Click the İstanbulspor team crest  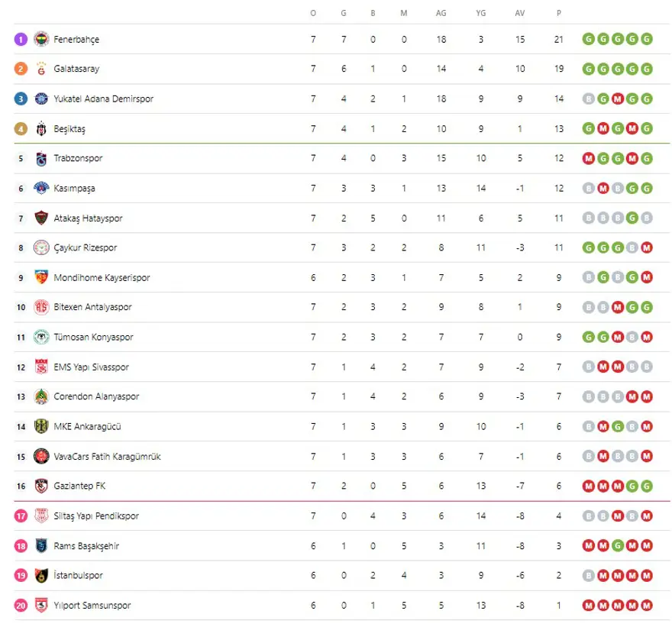point(41,575)
